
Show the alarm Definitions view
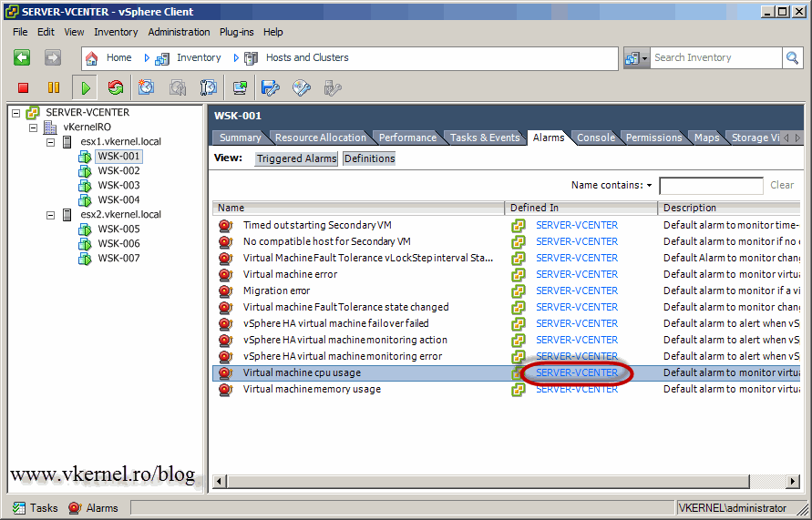369,158
